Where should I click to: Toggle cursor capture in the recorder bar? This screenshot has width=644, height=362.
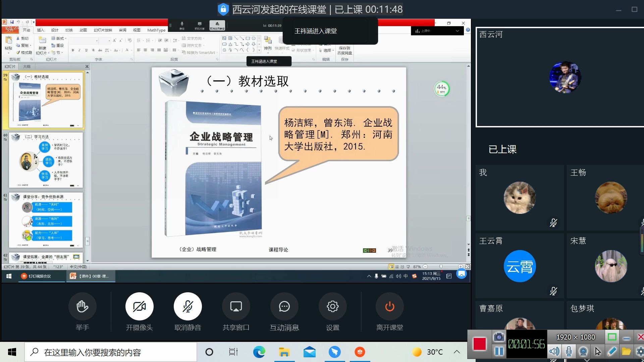click(x=598, y=351)
